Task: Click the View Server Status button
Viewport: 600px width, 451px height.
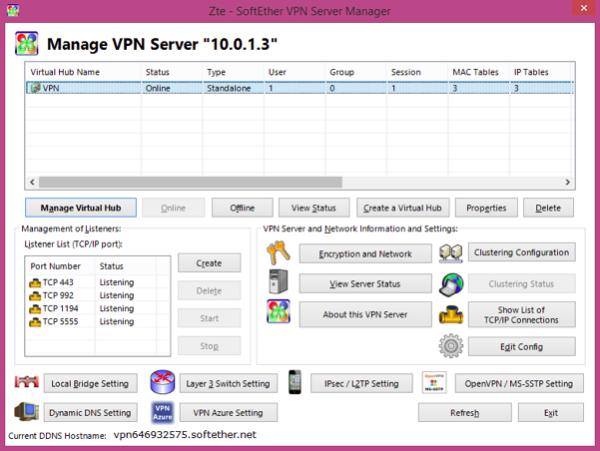Action: (x=365, y=283)
